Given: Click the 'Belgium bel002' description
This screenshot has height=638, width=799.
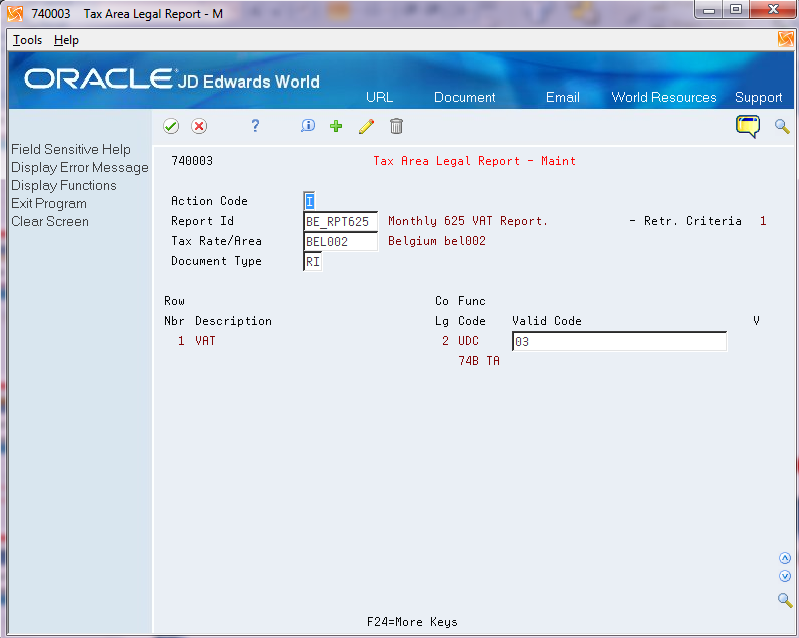Looking at the screenshot, I should (437, 241).
